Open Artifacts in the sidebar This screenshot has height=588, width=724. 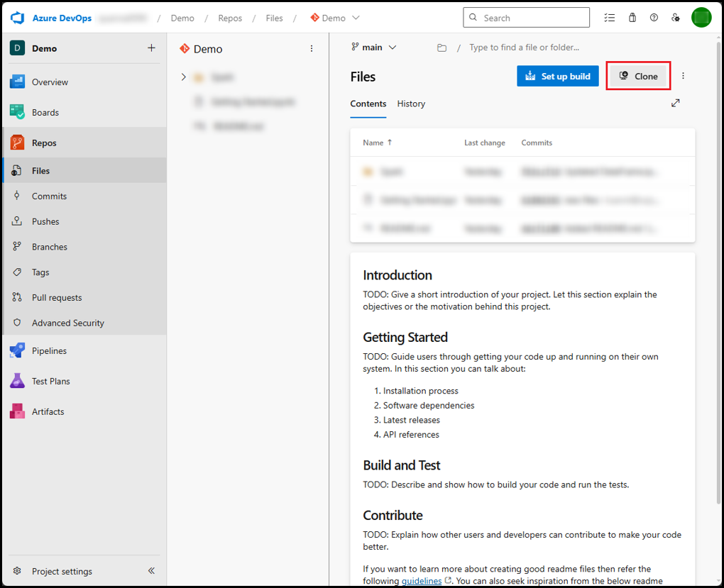(48, 411)
